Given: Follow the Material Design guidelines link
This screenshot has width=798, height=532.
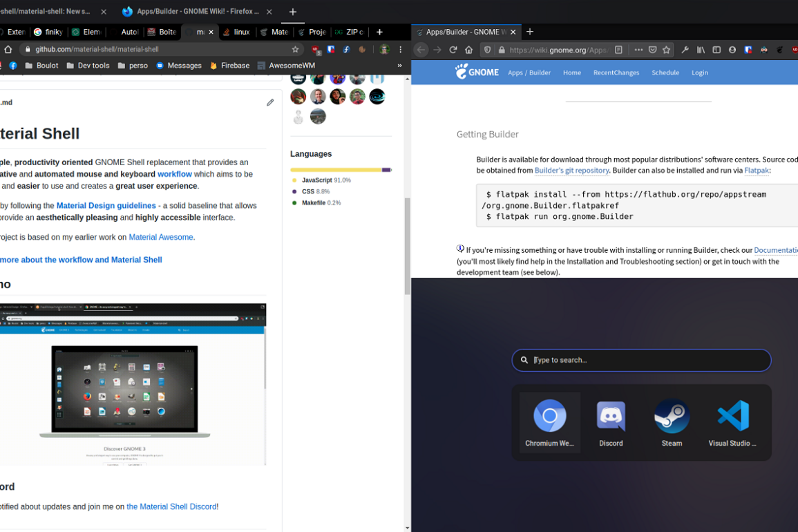Looking at the screenshot, I should click(106, 205).
